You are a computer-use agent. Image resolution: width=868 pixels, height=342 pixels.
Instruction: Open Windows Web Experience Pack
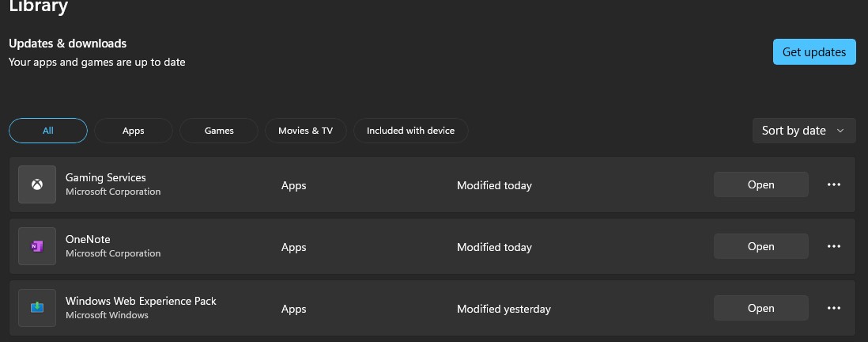tap(760, 308)
